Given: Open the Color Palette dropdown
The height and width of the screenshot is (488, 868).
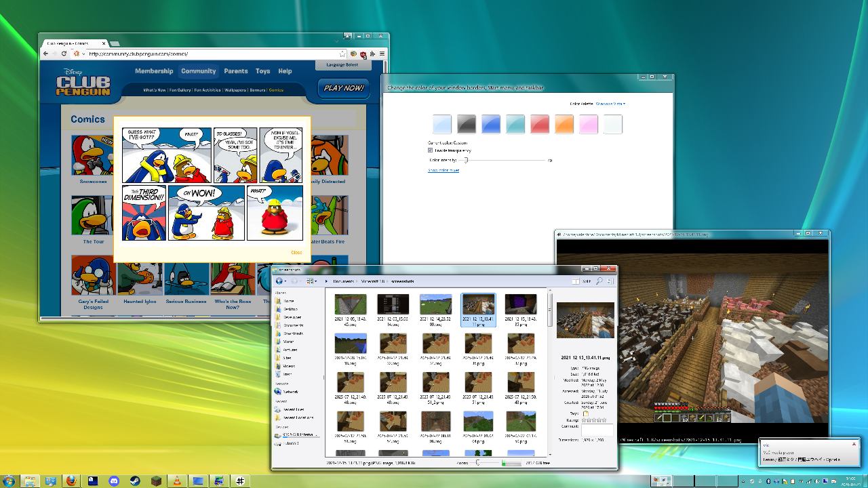Looking at the screenshot, I should [610, 104].
